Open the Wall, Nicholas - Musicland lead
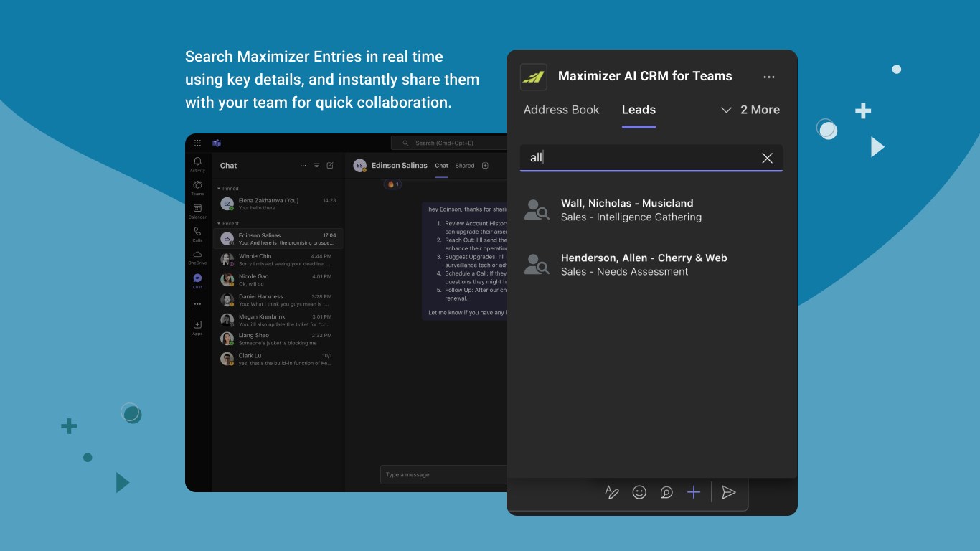 click(x=651, y=209)
